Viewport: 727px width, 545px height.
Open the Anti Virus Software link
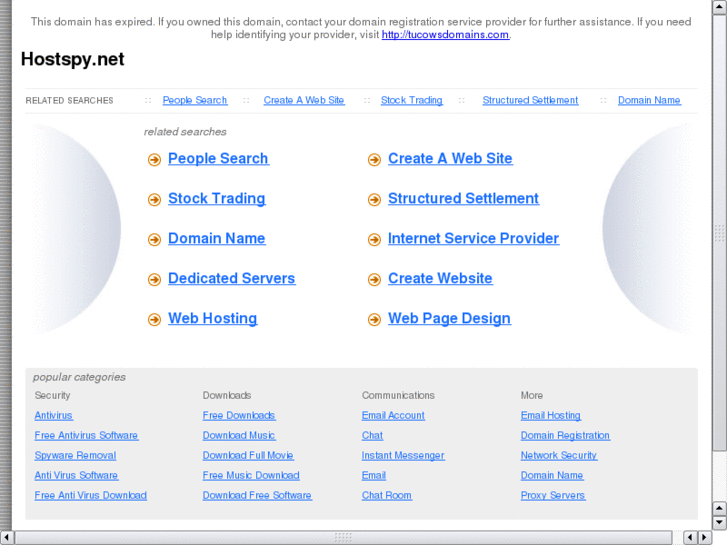pyautogui.click(x=76, y=475)
